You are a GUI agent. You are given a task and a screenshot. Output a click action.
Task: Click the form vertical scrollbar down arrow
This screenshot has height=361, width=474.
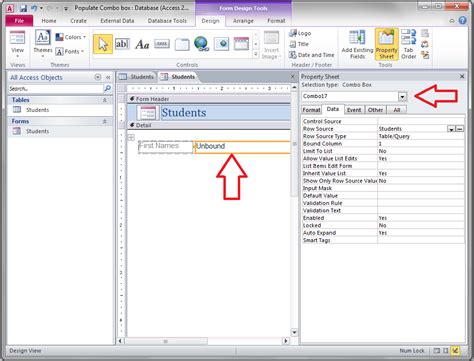tap(294, 332)
